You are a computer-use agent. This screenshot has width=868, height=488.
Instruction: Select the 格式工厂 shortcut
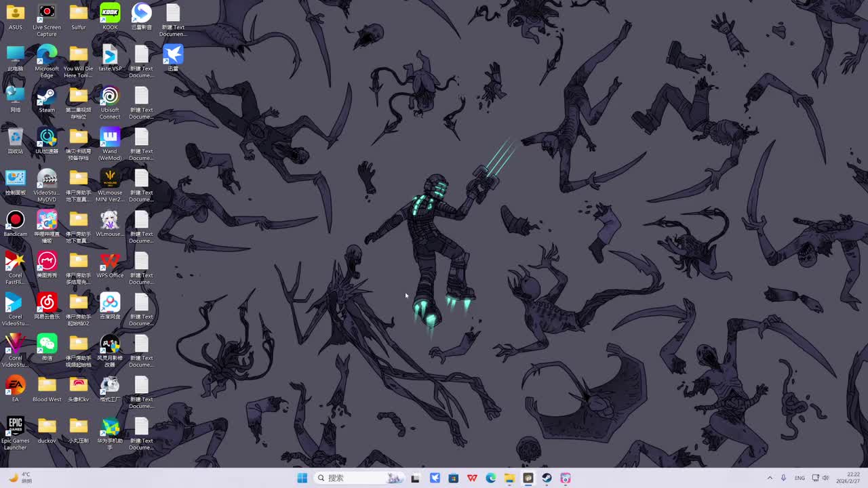tap(110, 389)
